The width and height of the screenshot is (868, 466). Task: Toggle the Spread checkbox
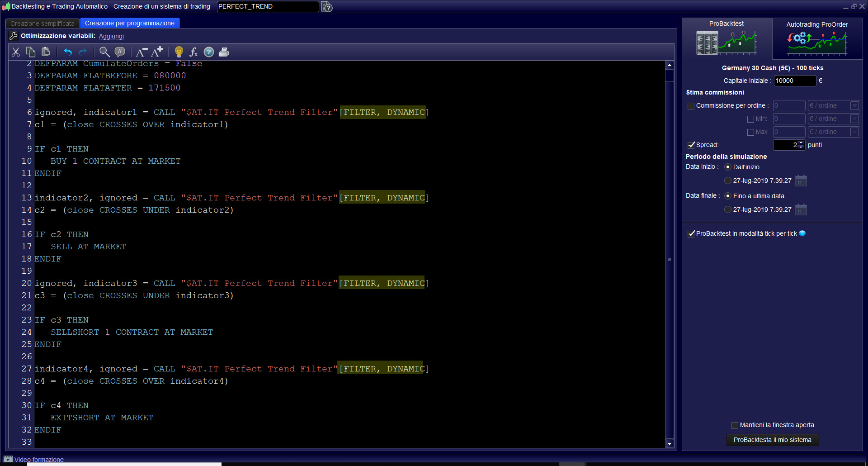pos(691,145)
